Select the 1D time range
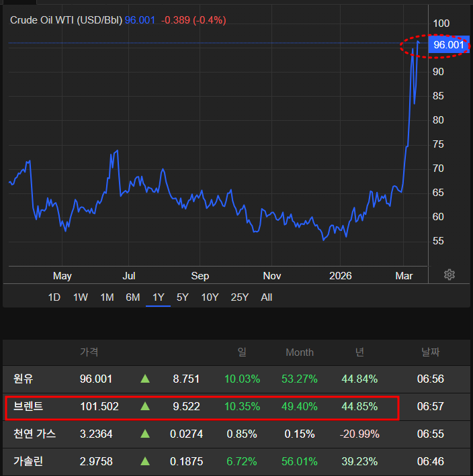473x476 pixels. pyautogui.click(x=54, y=297)
